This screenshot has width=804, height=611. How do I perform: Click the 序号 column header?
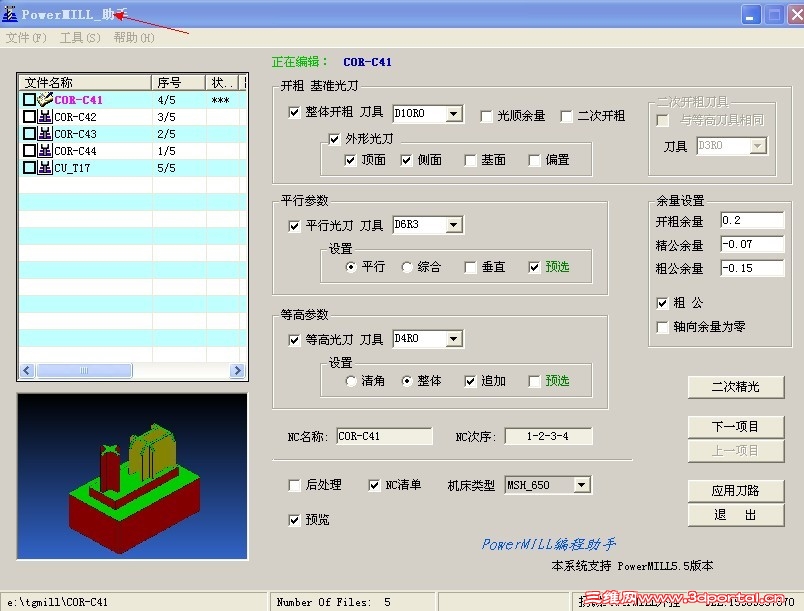click(178, 83)
